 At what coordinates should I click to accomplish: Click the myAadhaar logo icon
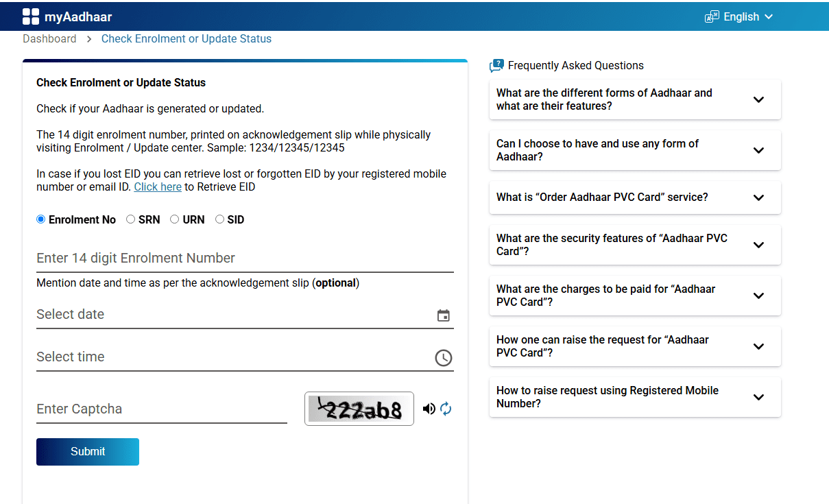tap(31, 16)
